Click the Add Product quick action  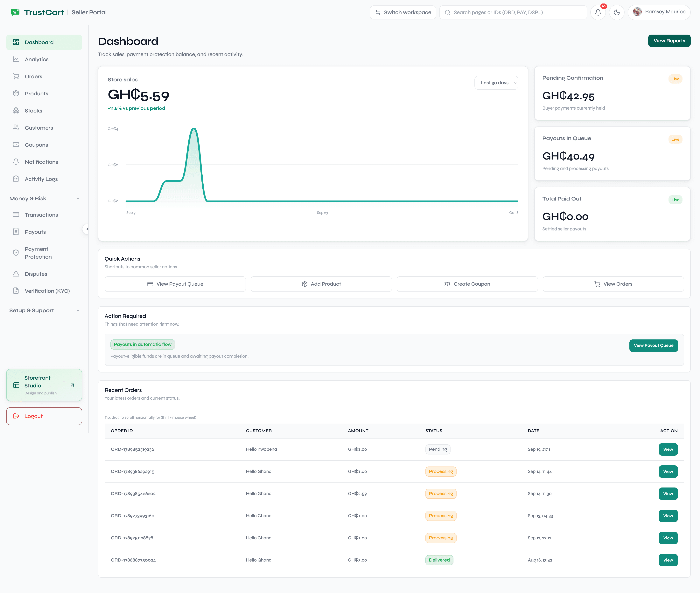click(x=321, y=284)
